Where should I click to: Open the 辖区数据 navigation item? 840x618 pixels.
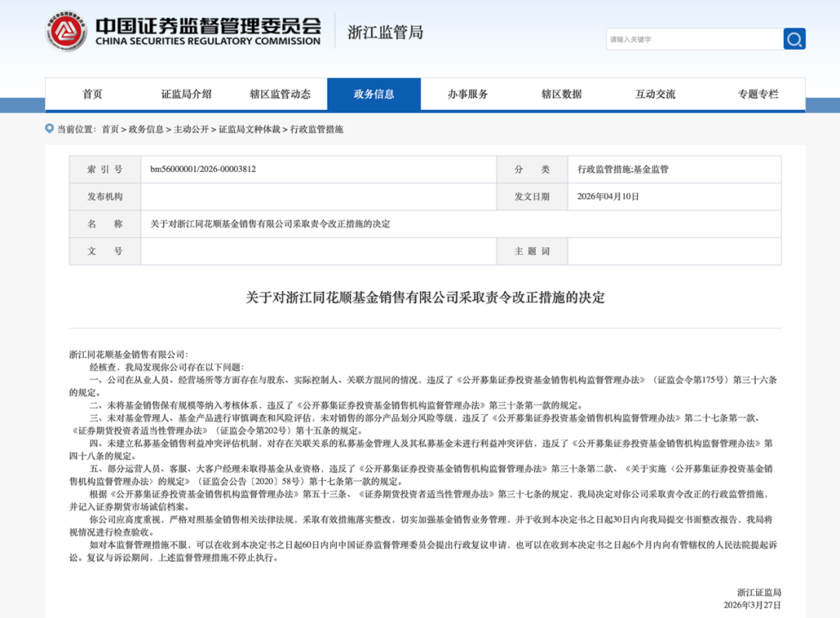(561, 93)
